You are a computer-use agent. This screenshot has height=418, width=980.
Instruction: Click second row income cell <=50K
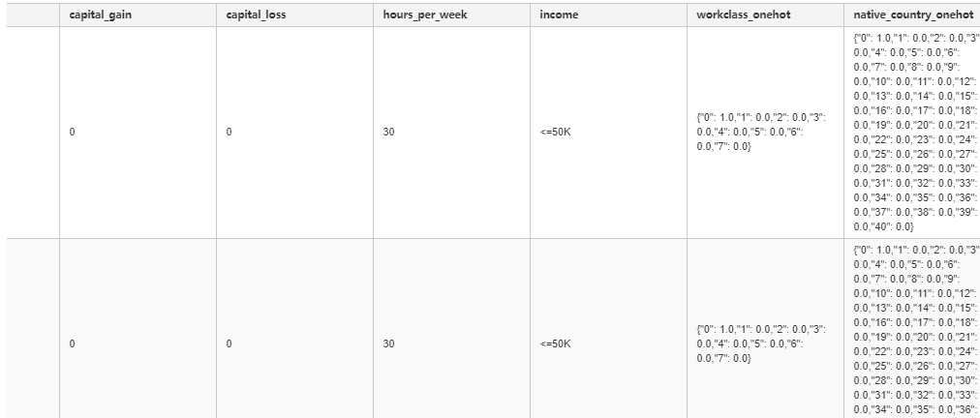click(x=609, y=328)
